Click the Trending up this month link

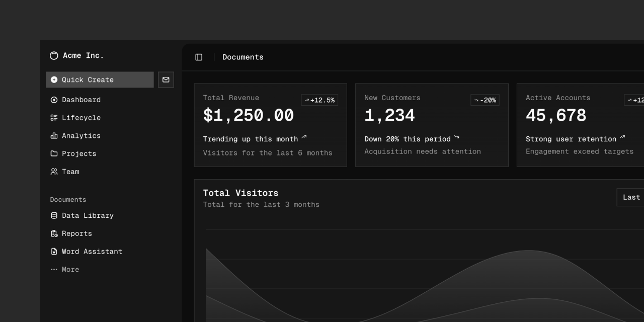click(x=251, y=139)
